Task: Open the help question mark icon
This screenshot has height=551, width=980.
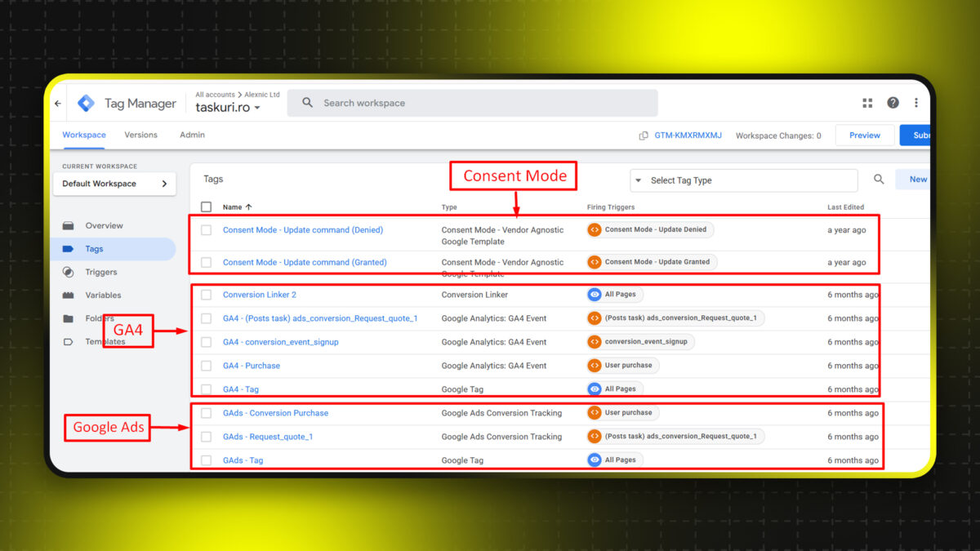Action: coord(893,103)
